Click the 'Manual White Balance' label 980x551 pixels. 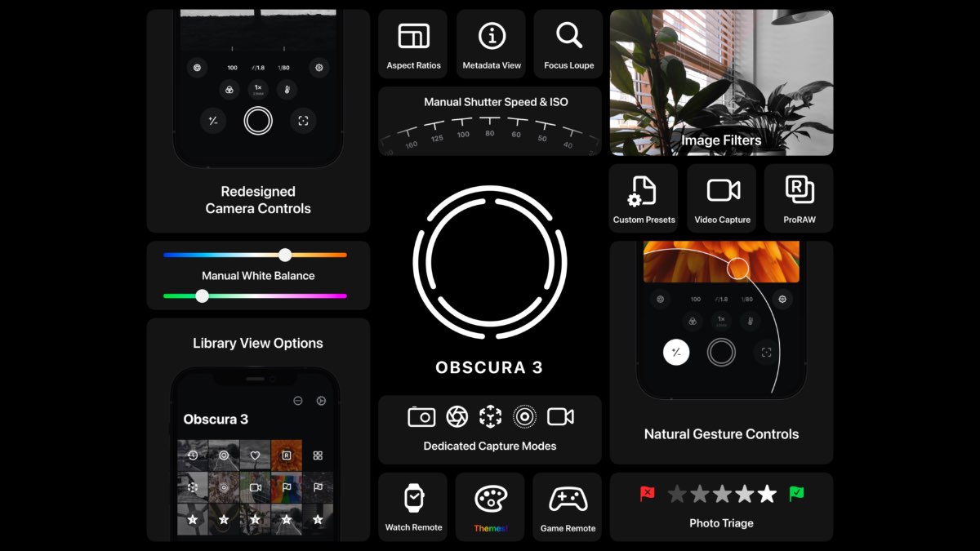(x=258, y=276)
